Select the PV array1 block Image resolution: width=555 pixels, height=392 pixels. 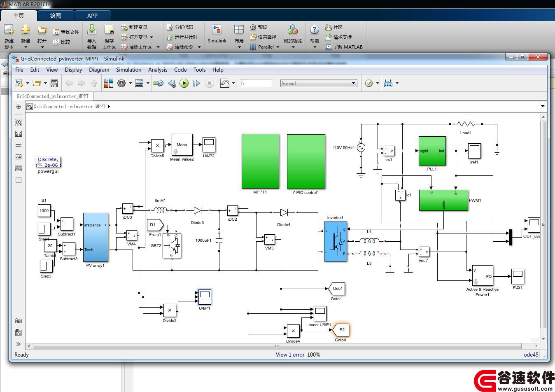(96, 237)
